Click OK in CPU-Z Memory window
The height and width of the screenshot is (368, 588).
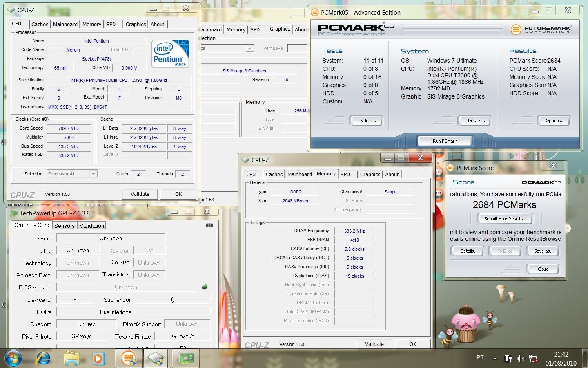click(x=413, y=344)
